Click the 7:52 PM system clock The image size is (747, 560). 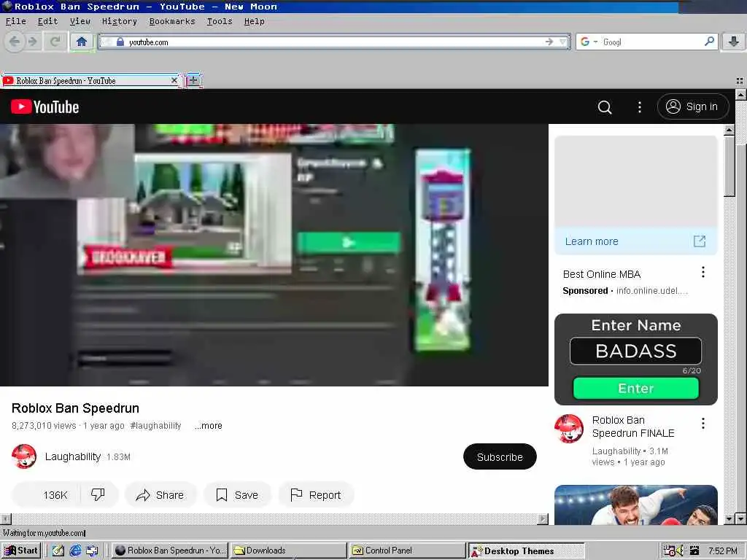tap(723, 551)
